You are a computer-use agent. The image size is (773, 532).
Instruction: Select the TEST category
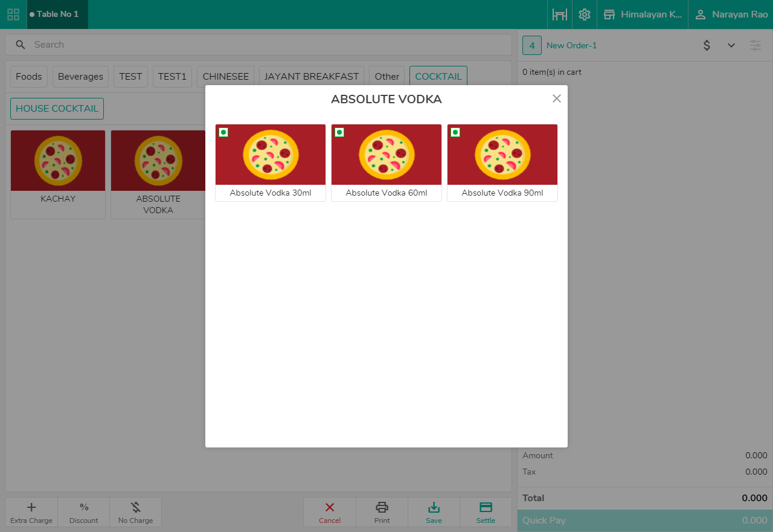point(130,77)
